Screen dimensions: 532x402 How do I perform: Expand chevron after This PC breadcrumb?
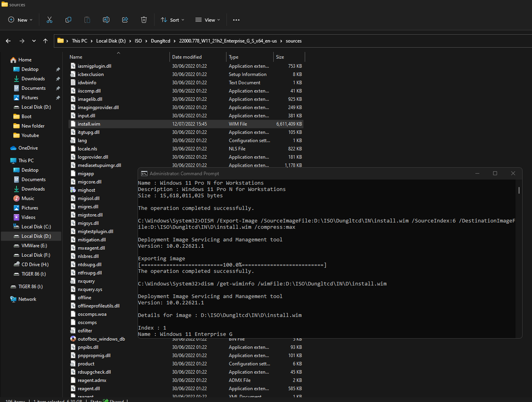click(x=92, y=41)
